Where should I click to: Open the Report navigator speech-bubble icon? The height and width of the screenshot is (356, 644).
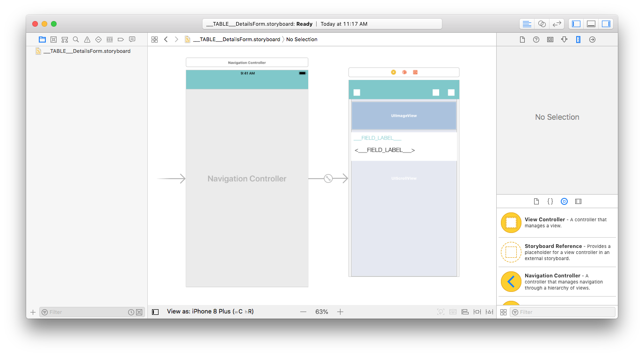(132, 39)
